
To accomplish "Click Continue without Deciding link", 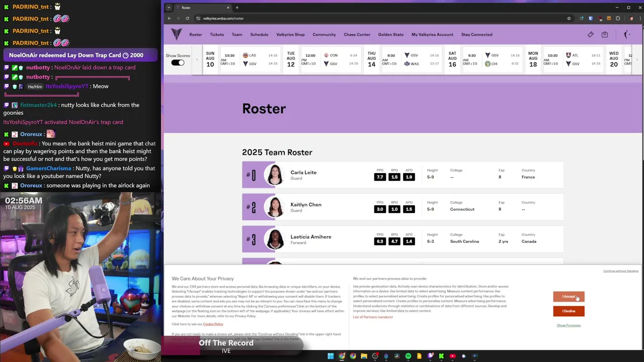I will pos(621,271).
